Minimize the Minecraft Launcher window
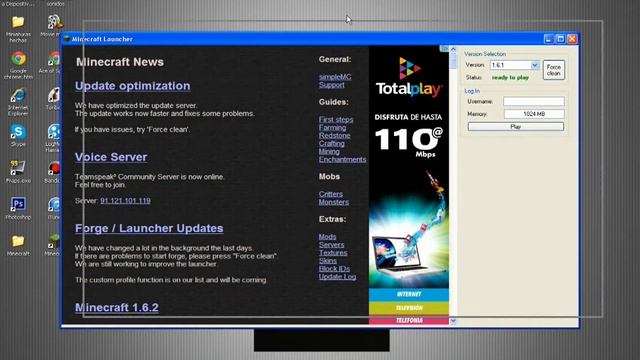Viewport: 640px width, 360px height. [549, 39]
